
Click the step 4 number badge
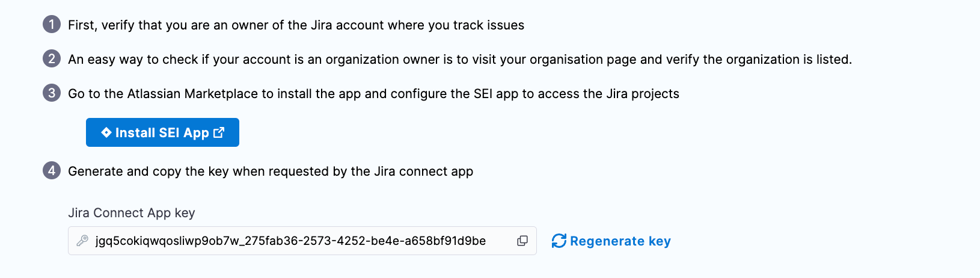(52, 170)
